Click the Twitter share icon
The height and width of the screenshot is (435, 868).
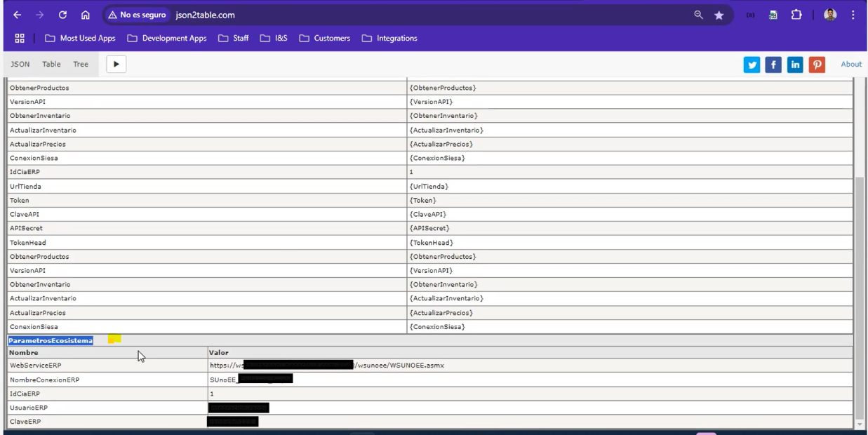(x=752, y=65)
